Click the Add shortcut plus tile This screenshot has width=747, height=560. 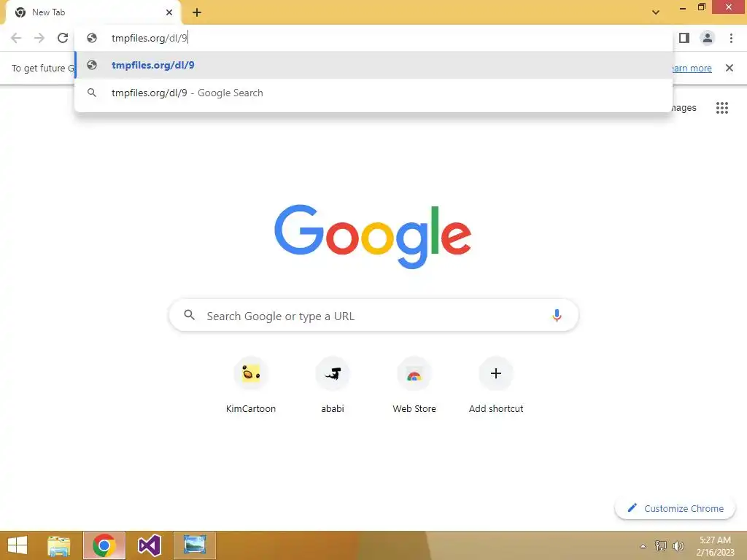(496, 385)
